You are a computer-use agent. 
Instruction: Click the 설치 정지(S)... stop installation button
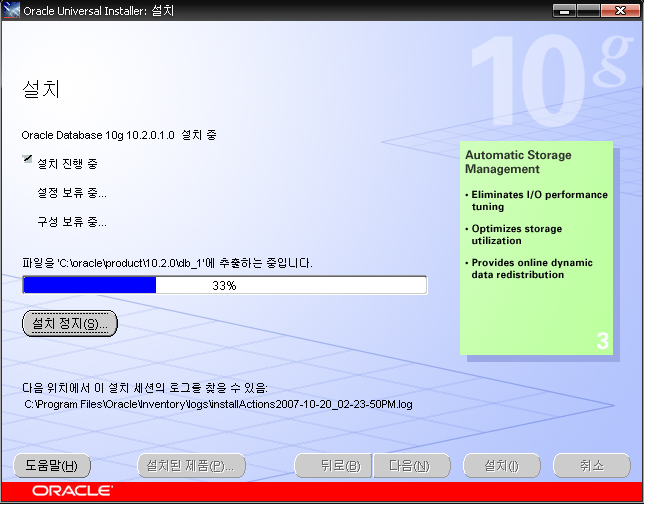pyautogui.click(x=70, y=324)
